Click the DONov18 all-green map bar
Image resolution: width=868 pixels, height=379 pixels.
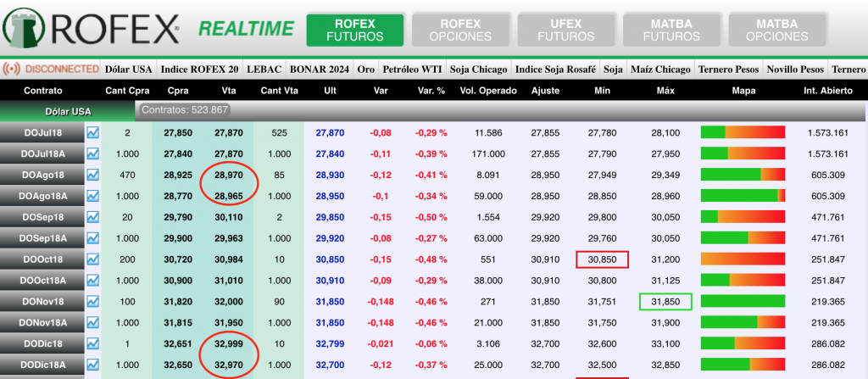coord(743,301)
